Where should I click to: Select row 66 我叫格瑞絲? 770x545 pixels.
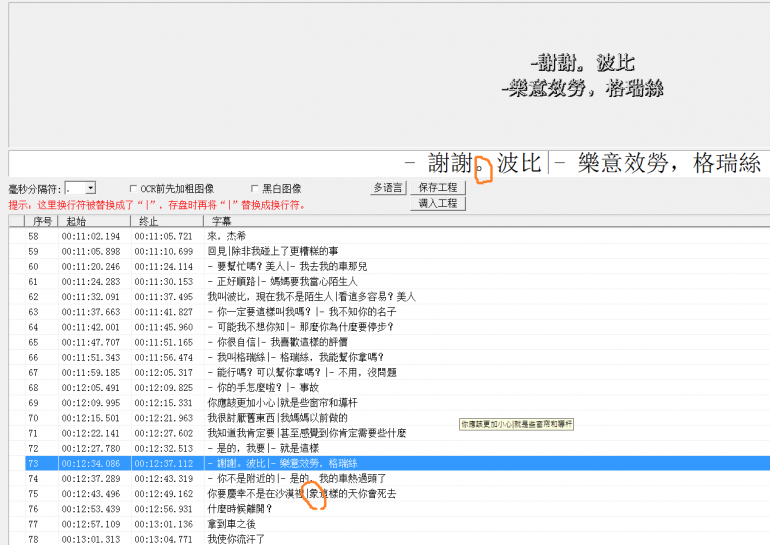point(397,357)
